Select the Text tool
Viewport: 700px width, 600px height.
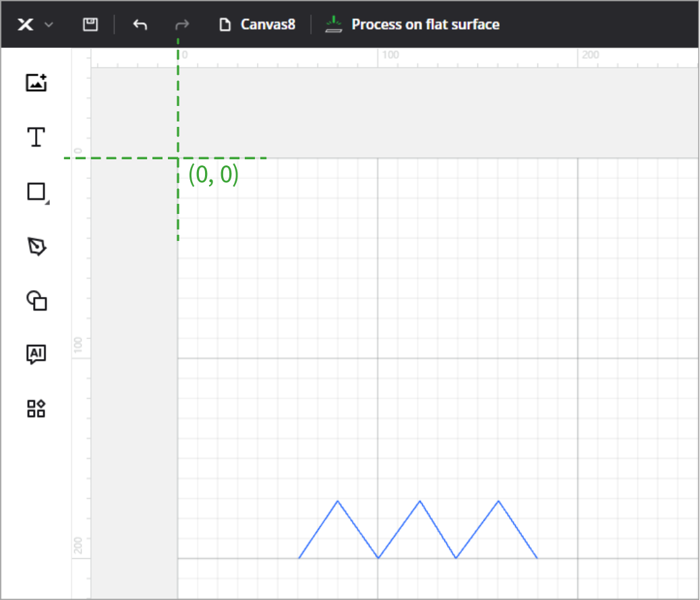coord(36,137)
